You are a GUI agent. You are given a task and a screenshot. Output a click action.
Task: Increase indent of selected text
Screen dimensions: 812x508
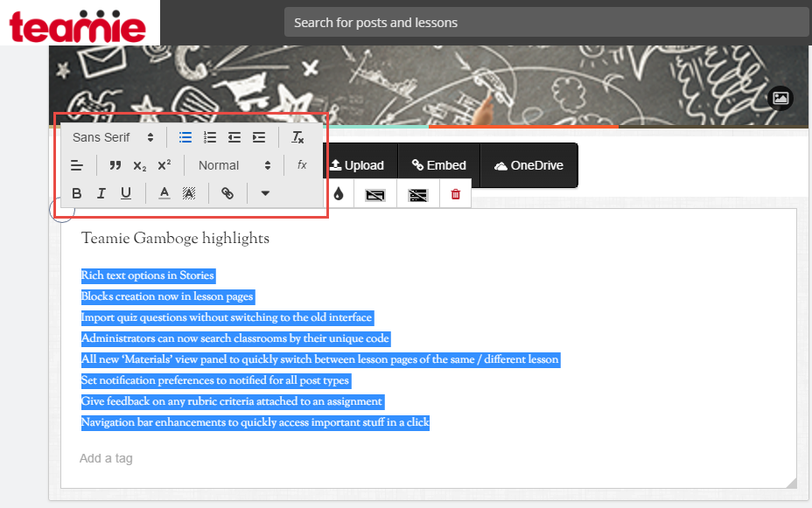click(x=259, y=137)
